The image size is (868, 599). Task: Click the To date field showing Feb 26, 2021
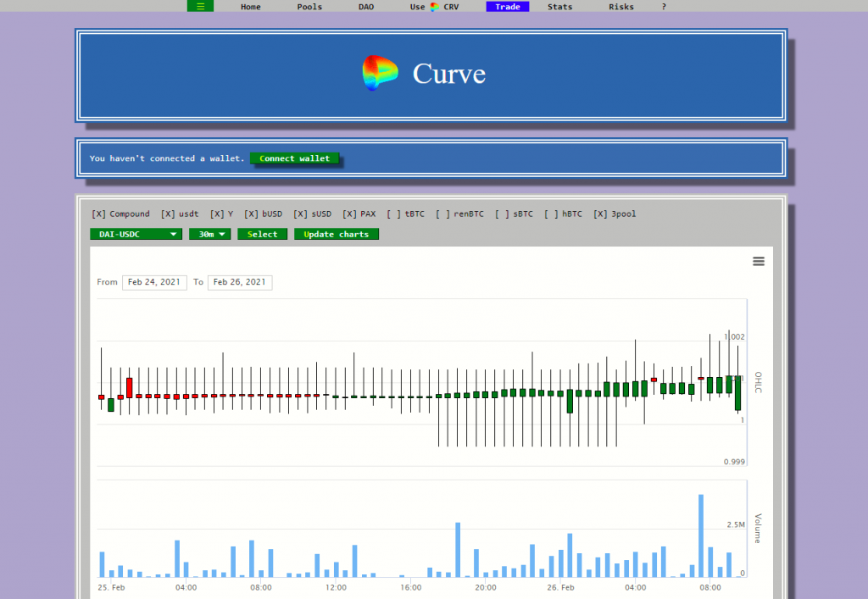(x=239, y=282)
